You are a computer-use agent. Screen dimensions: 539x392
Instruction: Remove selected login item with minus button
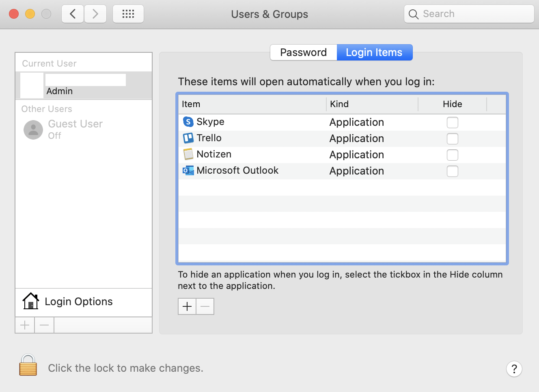[x=205, y=306]
